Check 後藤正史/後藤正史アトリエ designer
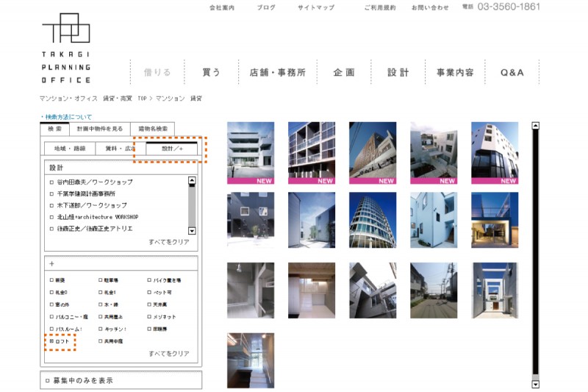Screen dimensions: 588x392 coord(51,229)
